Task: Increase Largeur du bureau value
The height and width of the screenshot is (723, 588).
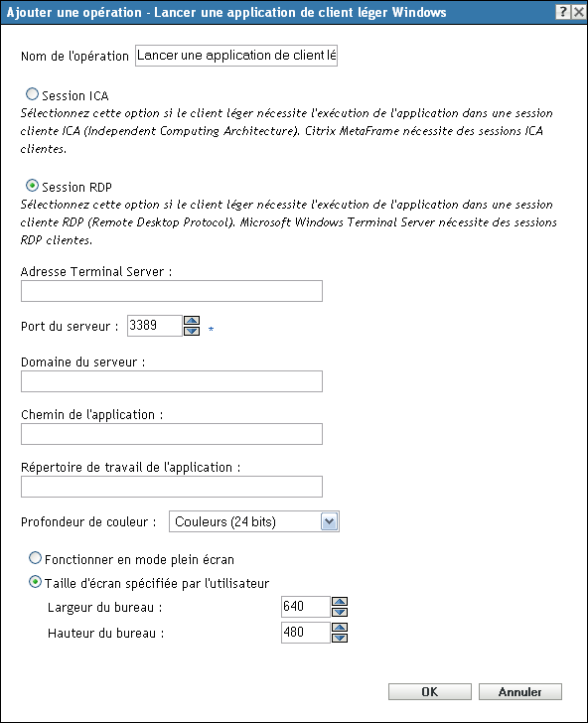Action: [x=340, y=602]
